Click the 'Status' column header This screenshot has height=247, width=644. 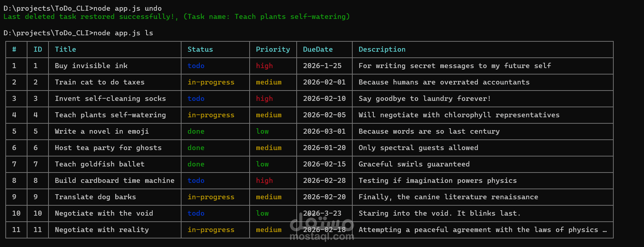click(200, 50)
